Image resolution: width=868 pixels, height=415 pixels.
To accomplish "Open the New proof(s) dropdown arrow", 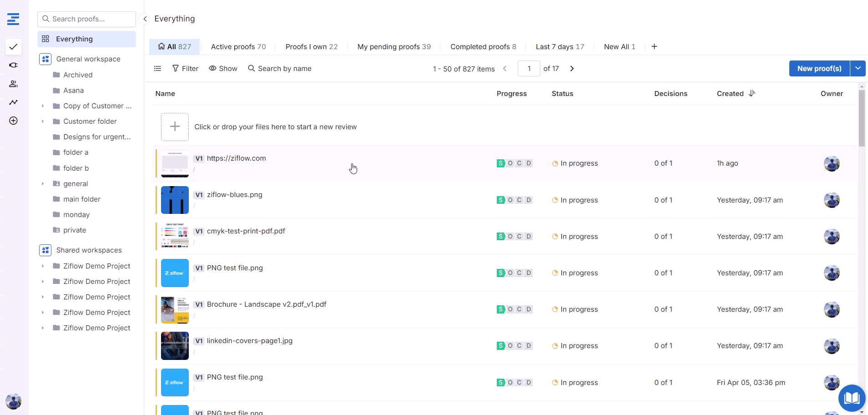I will pos(858,68).
